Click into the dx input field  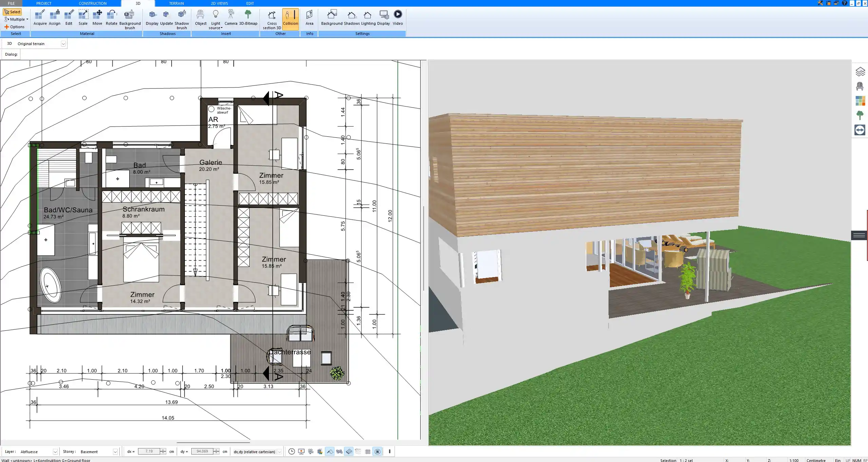[149, 451]
